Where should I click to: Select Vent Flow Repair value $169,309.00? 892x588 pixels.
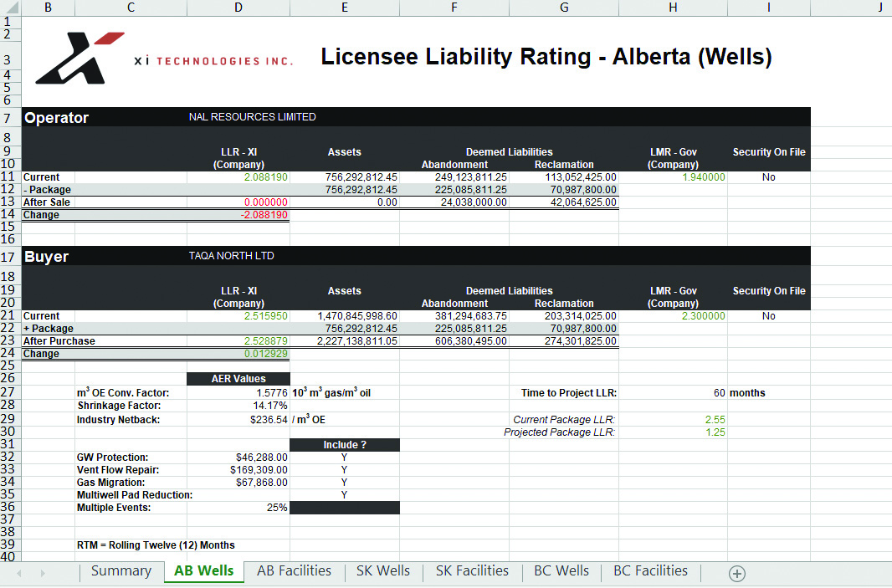(x=259, y=470)
